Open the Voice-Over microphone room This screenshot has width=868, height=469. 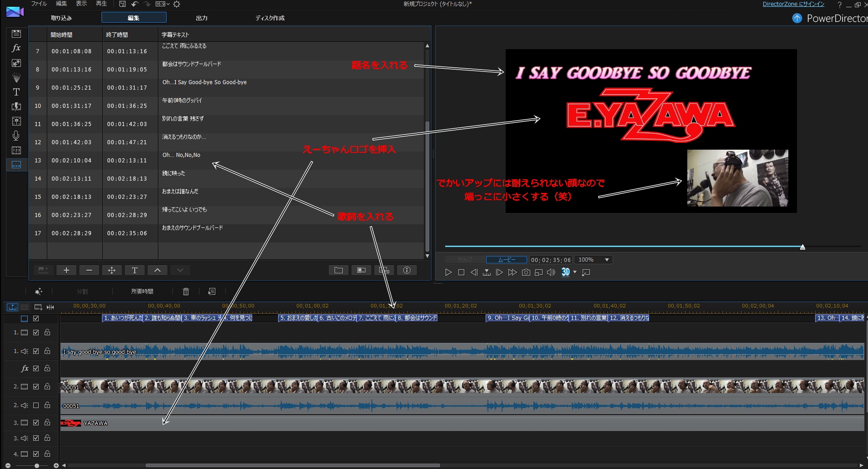pyautogui.click(x=16, y=136)
